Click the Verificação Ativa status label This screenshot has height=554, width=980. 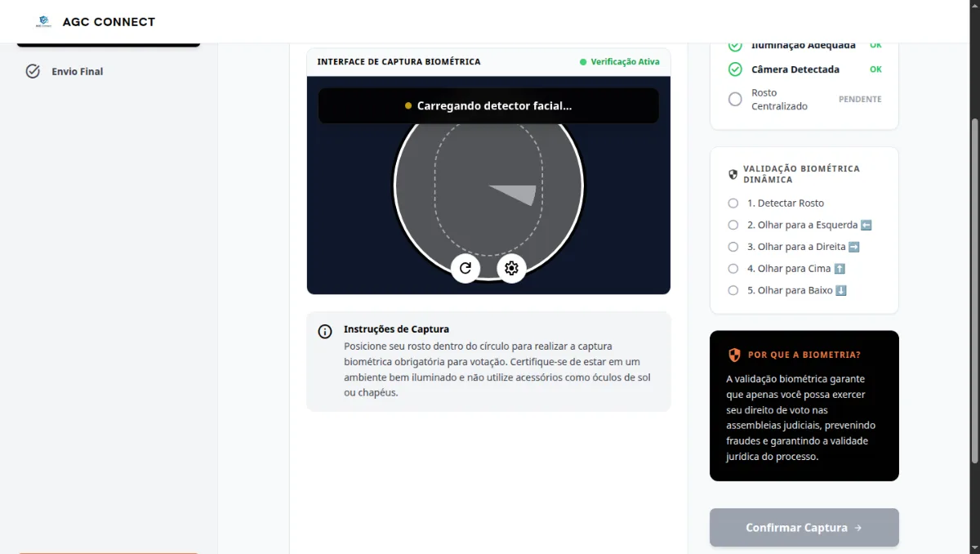pos(626,62)
